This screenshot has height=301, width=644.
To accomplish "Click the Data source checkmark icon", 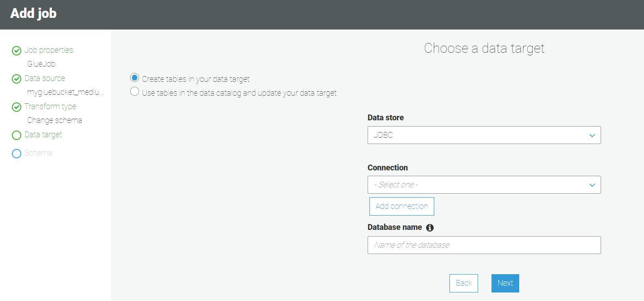I will pos(17,79).
